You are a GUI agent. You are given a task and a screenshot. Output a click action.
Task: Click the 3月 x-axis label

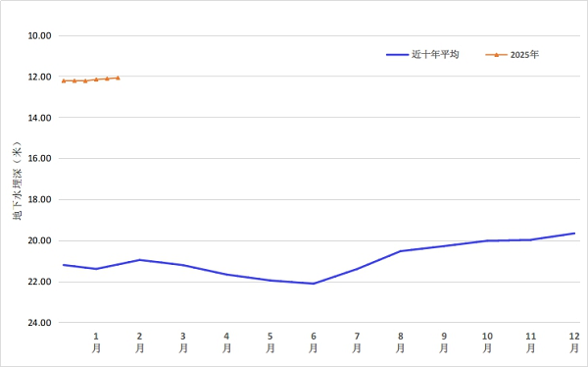tap(183, 342)
